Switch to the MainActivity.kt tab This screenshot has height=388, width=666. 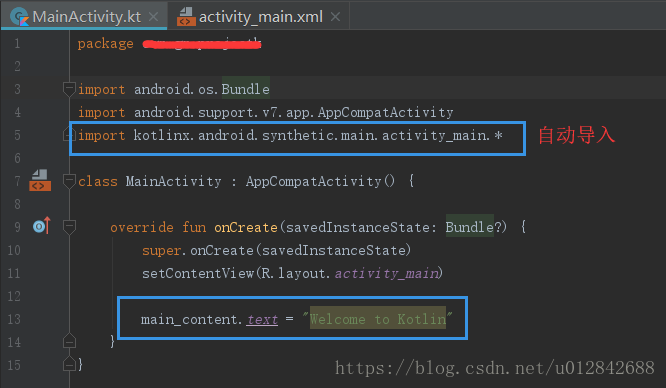tap(84, 17)
